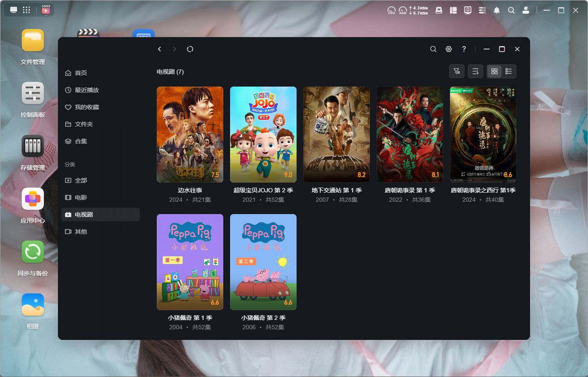Viewport: 588px width, 377px height.
Task: Click the forward navigation arrow
Action: (x=175, y=49)
